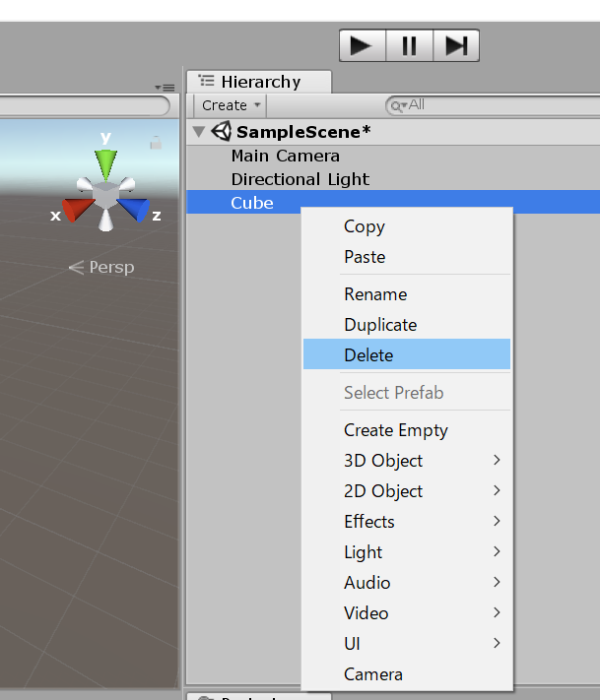
Task: Click the blue Z axis cone on gizmo
Action: click(x=134, y=210)
